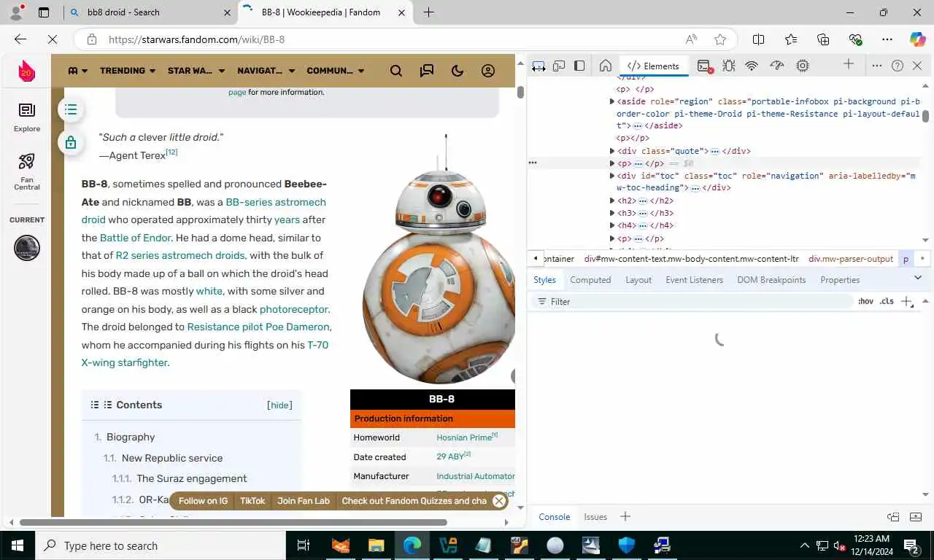Expand the h3 element node

612,213
